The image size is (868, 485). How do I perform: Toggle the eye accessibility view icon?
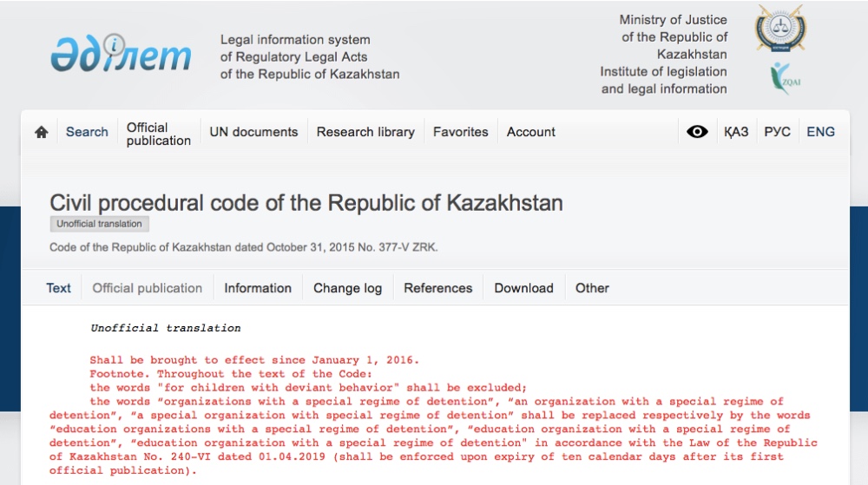point(697,132)
